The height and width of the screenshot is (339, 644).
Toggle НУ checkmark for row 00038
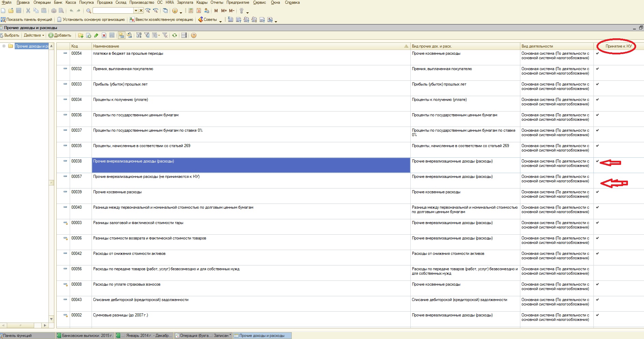tap(598, 161)
